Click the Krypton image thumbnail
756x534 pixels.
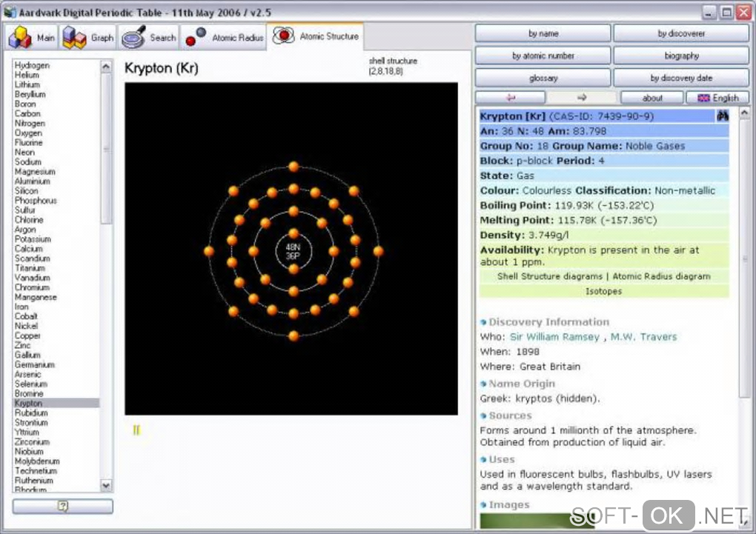tap(537, 521)
